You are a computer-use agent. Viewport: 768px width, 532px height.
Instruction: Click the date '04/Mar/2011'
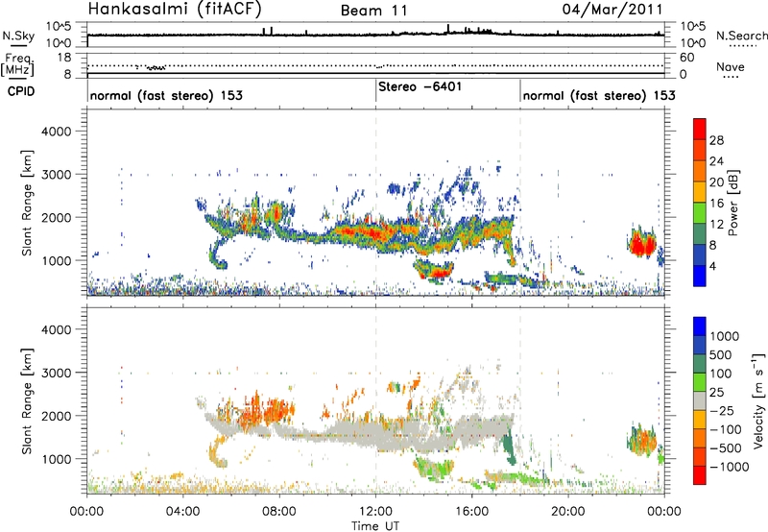[612, 9]
